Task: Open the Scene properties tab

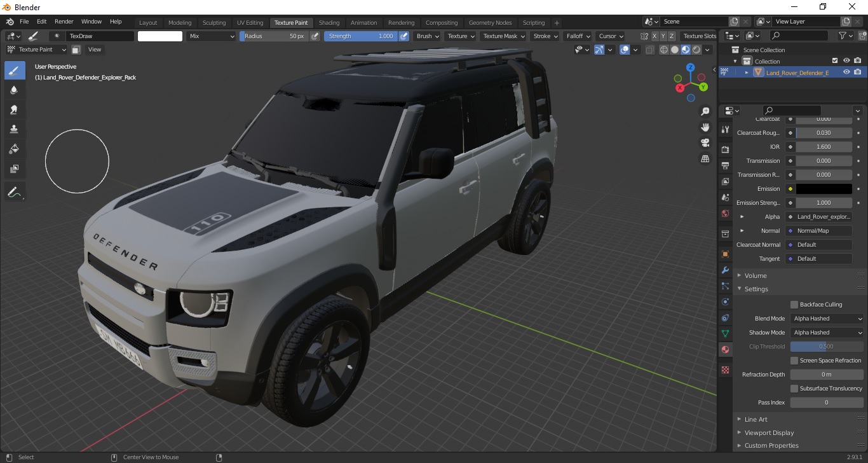Action: tap(725, 197)
